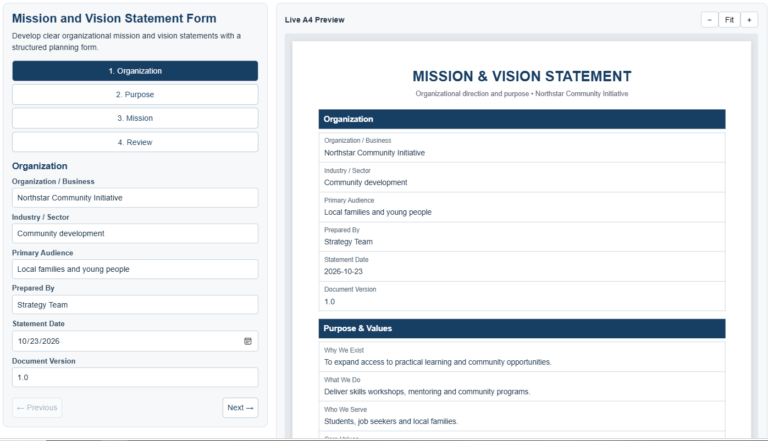768x441 pixels.
Task: Click the 'Why We Exist' label in preview
Action: 343,350
